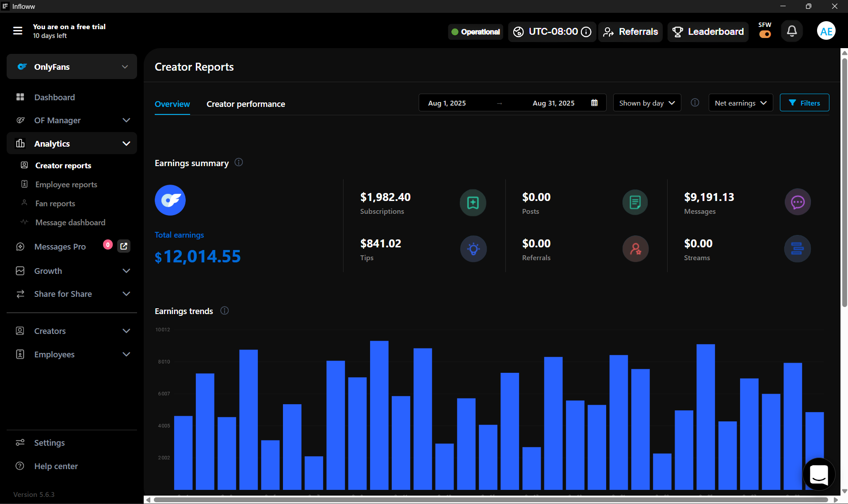Click the OnlyFans logo in the earnings panel
Viewport: 848px width, 504px height.
tap(170, 200)
